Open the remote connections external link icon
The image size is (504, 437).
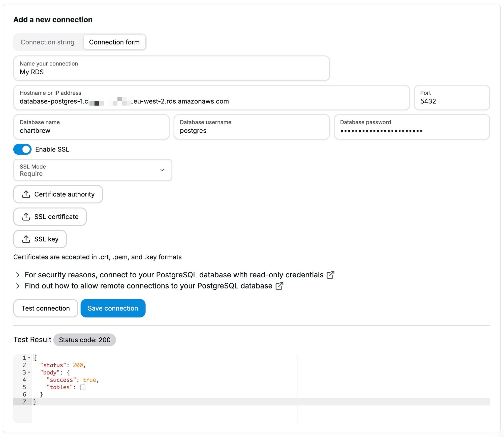point(279,286)
